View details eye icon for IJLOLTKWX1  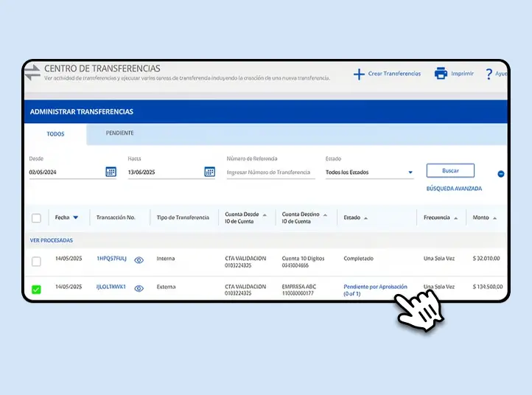tap(139, 288)
